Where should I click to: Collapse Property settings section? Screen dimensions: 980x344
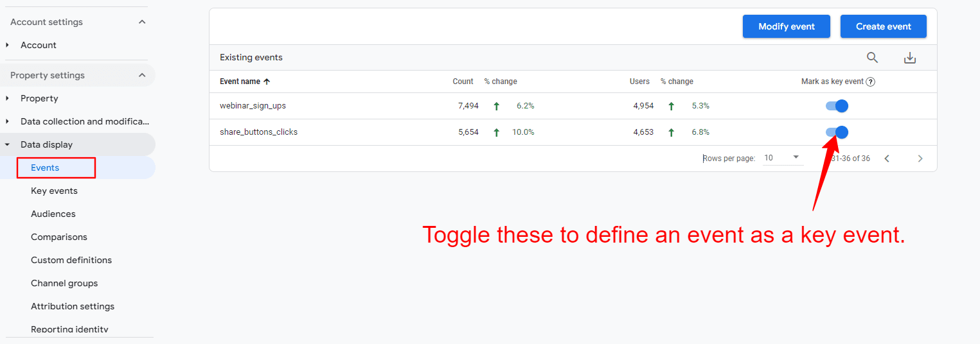142,75
